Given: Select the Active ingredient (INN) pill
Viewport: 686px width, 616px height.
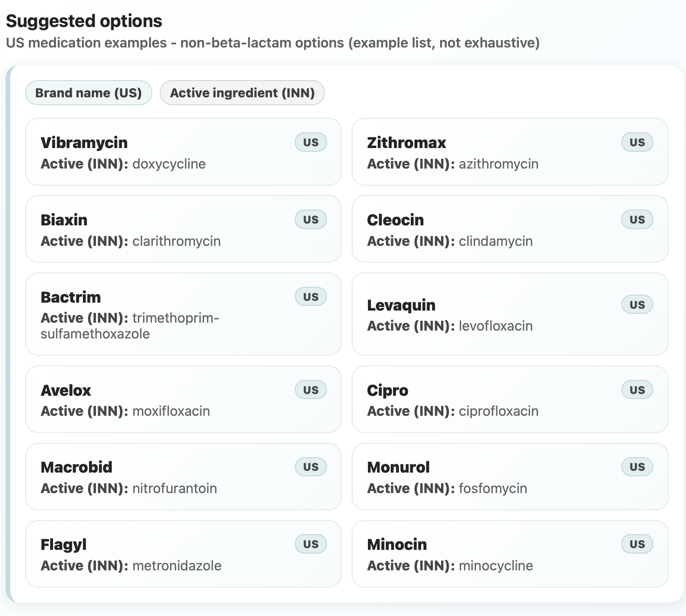Looking at the screenshot, I should [x=242, y=93].
